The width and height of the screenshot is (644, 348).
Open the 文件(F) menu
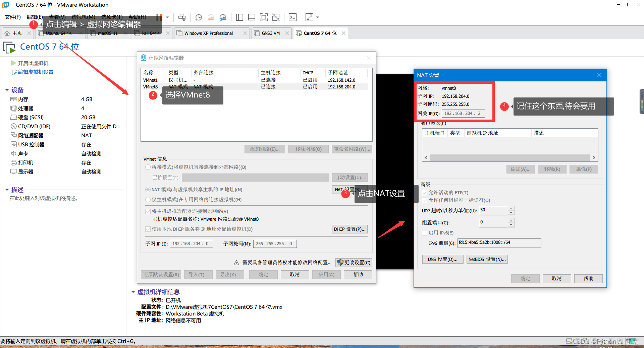[x=12, y=17]
